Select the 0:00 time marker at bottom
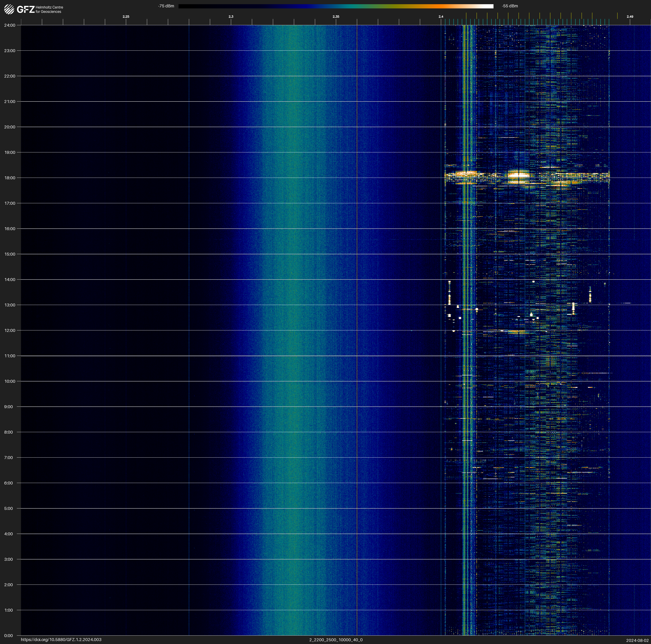 point(8,636)
